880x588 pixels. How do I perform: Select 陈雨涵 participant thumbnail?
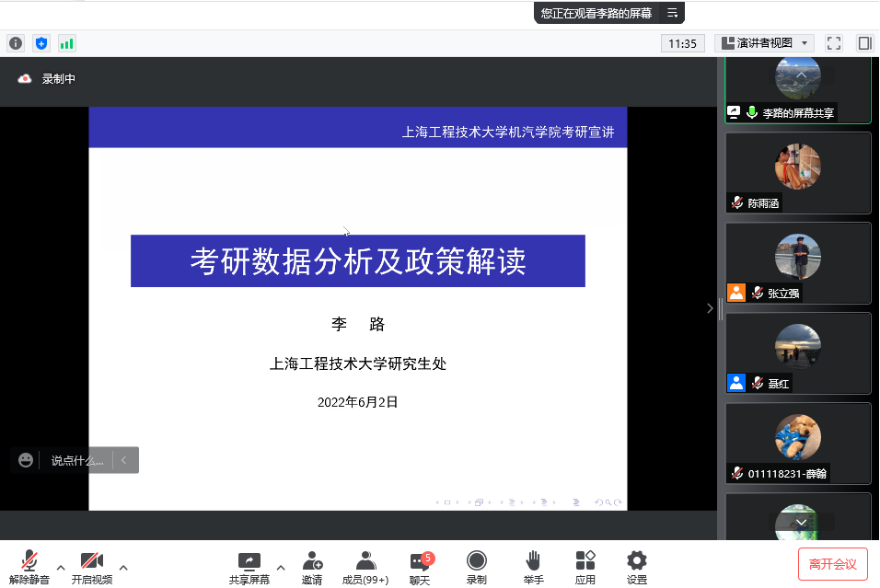point(798,173)
